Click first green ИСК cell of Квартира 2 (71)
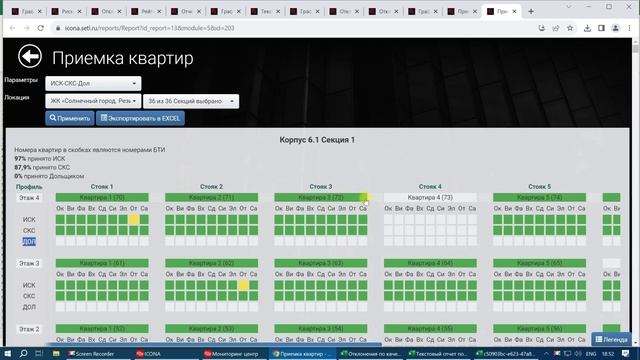 [170, 220]
